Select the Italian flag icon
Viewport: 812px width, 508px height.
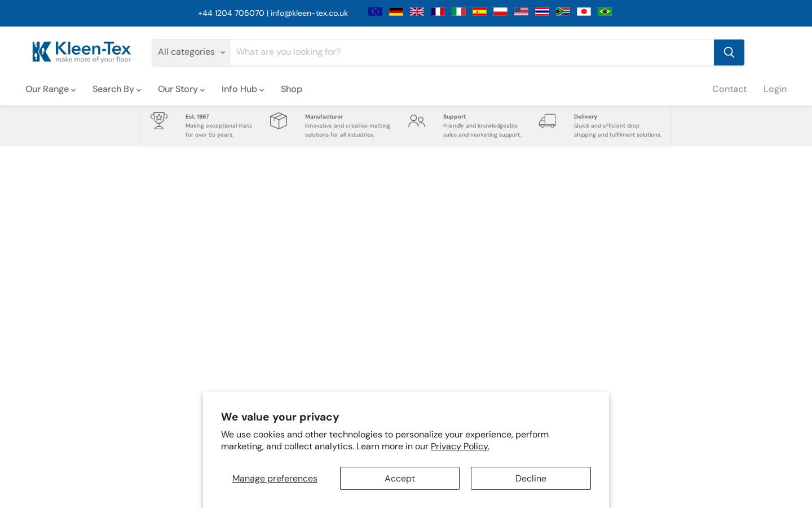click(x=458, y=11)
